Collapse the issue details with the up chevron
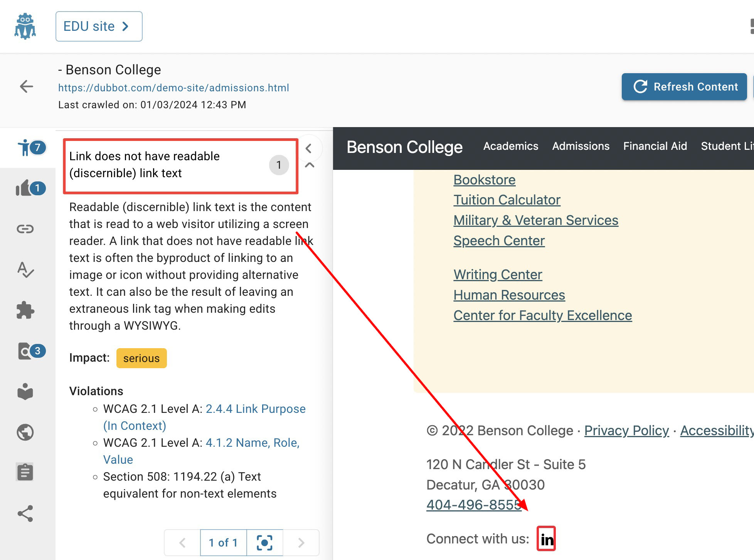This screenshot has height=560, width=754. (x=309, y=165)
